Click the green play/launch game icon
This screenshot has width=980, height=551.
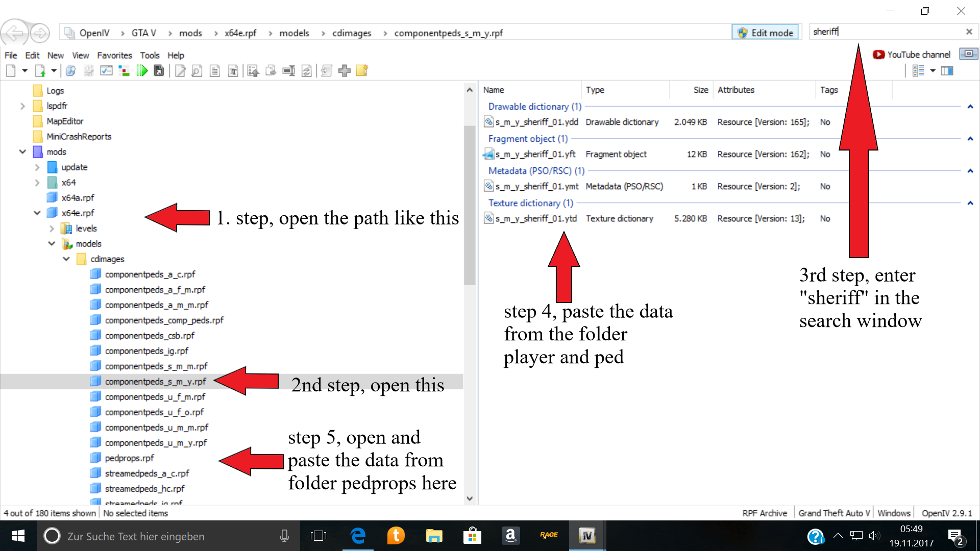tap(142, 71)
